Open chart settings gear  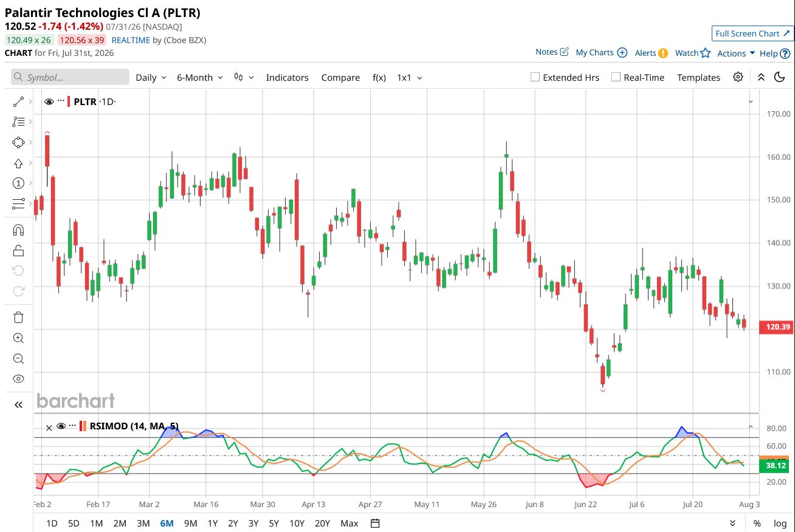[738, 77]
